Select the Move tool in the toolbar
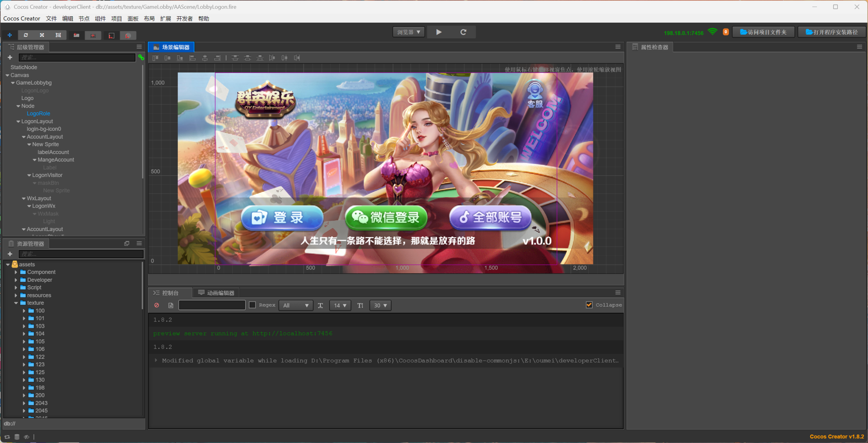 click(9, 35)
